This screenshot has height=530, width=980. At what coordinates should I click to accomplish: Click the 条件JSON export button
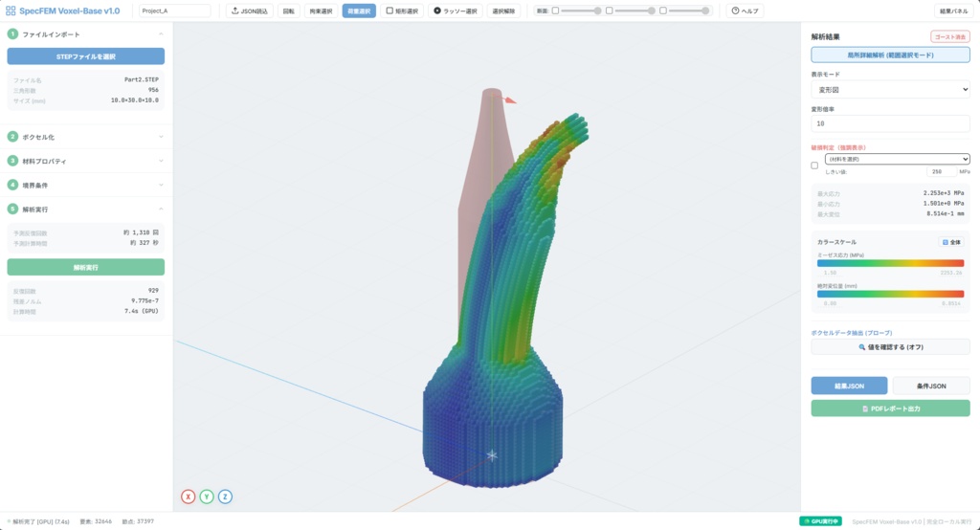point(931,386)
